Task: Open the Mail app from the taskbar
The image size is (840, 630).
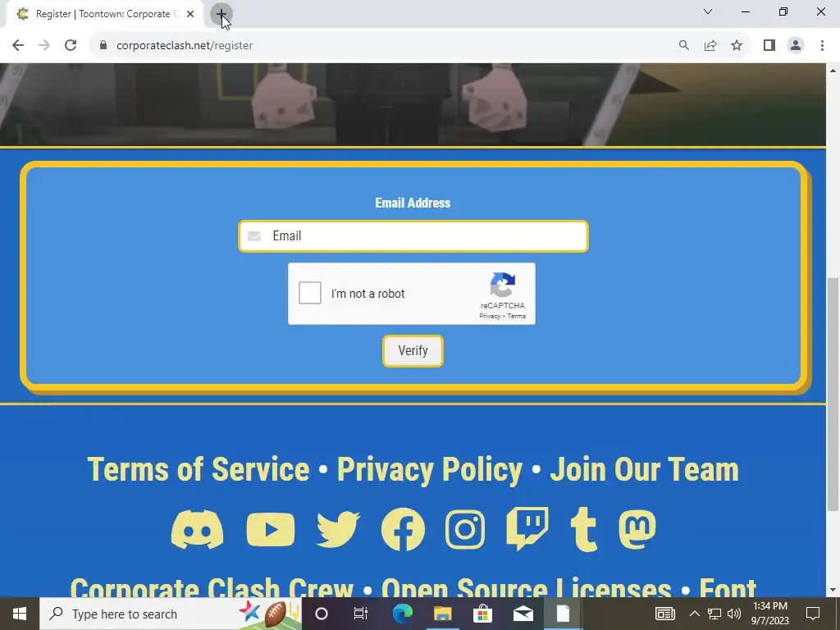Action: tap(523, 614)
